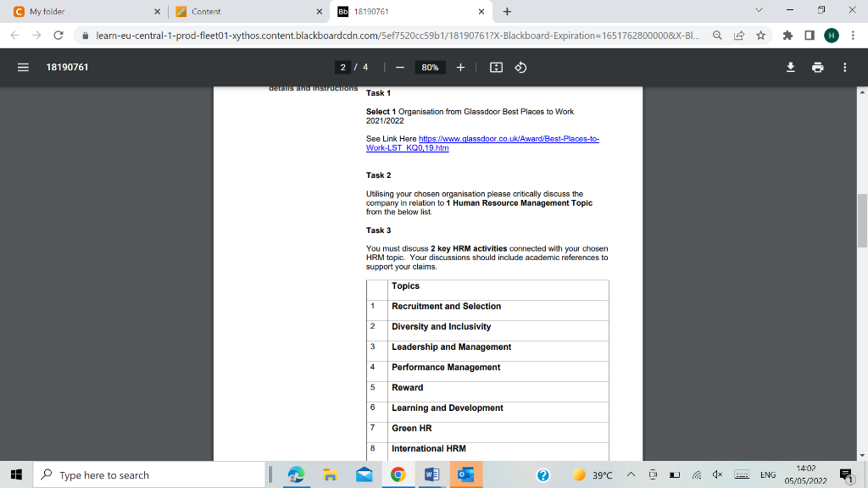This screenshot has width=868, height=488.
Task: Click the vertical scrollbar thumb
Action: [x=862, y=220]
